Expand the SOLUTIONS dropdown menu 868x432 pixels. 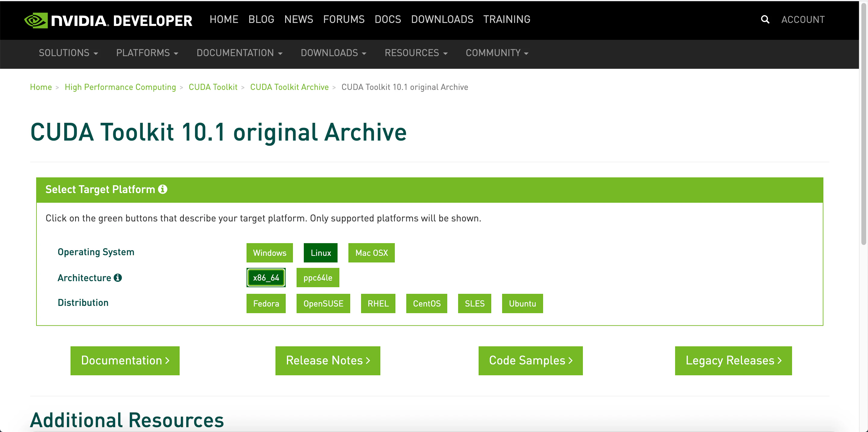[68, 53]
